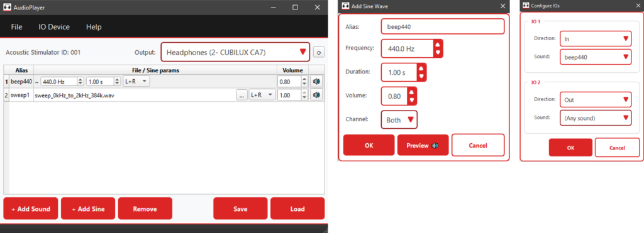Decrease Duration with down arrow in dialog

point(421,77)
